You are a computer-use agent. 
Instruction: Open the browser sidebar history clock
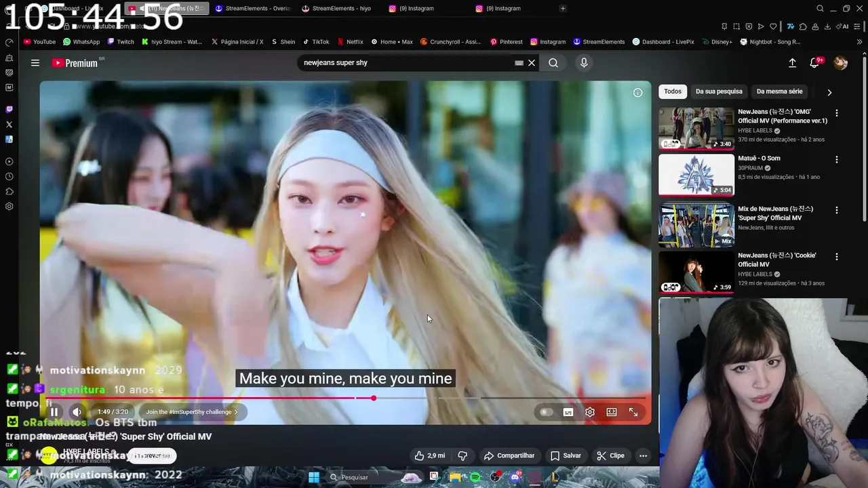pyautogui.click(x=9, y=176)
